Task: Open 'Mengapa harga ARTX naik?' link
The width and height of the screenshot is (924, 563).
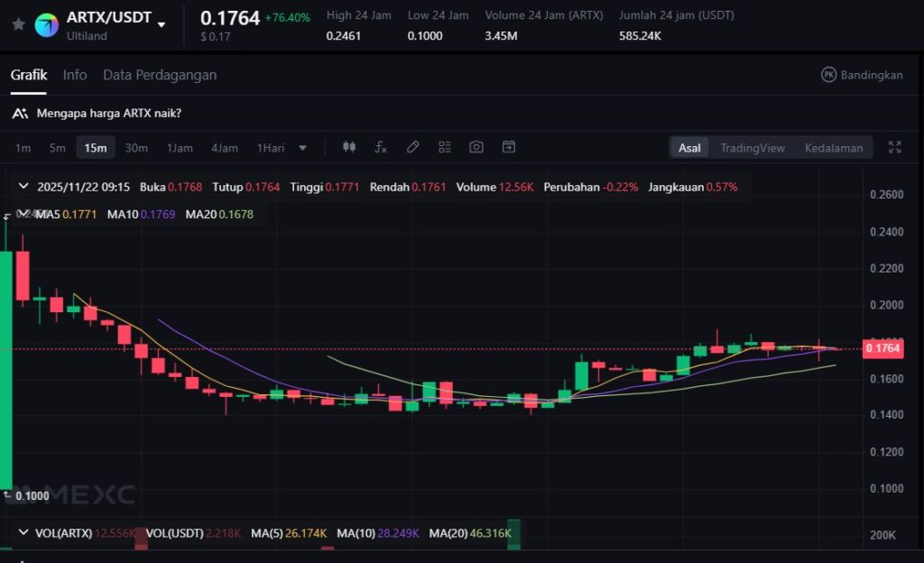Action: [x=108, y=113]
